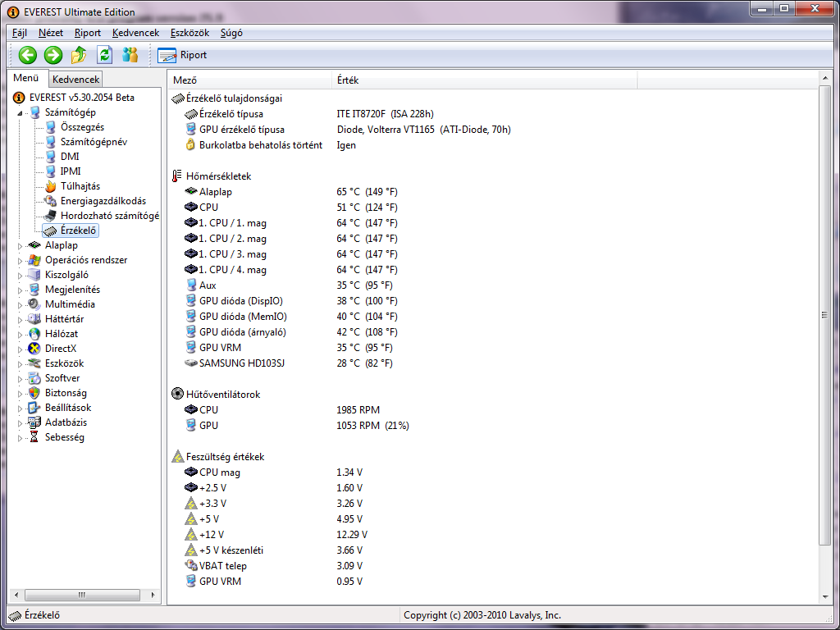Open the Eszközök menu
Screen dimensions: 840x630
coord(189,33)
